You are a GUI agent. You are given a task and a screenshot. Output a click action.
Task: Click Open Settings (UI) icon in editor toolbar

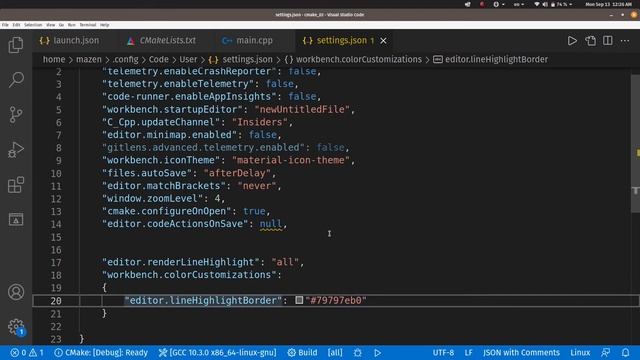(x=590, y=41)
